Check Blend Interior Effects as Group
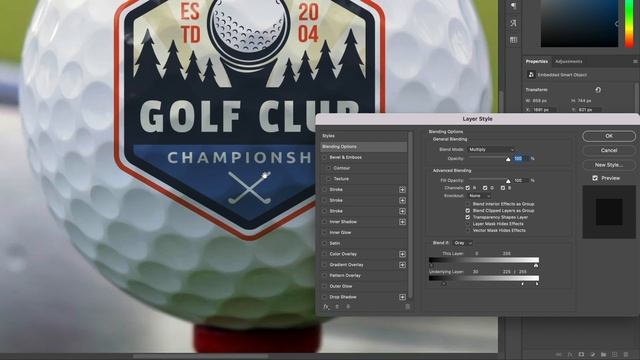640x360 pixels. [468, 204]
